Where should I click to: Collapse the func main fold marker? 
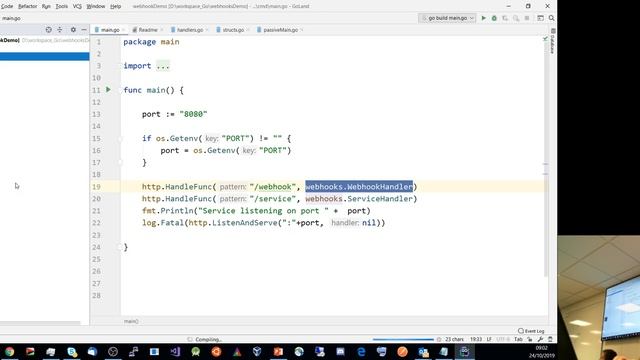120,90
